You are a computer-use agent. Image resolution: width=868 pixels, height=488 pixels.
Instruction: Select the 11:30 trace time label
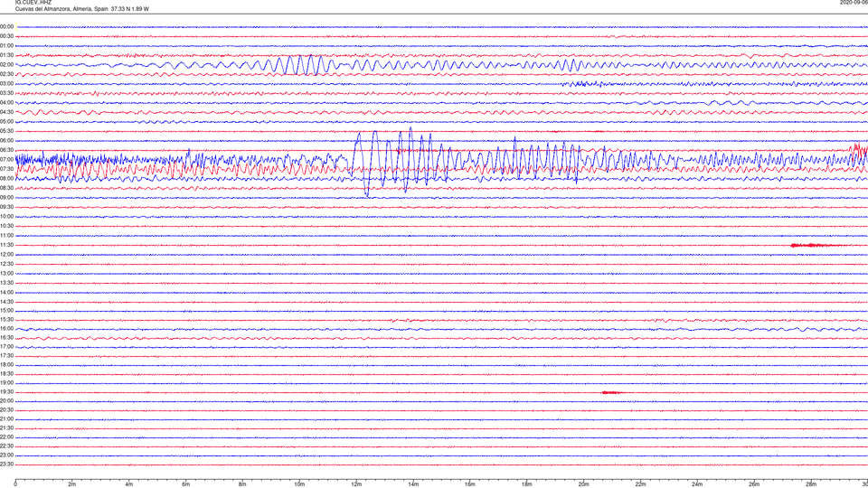point(7,245)
